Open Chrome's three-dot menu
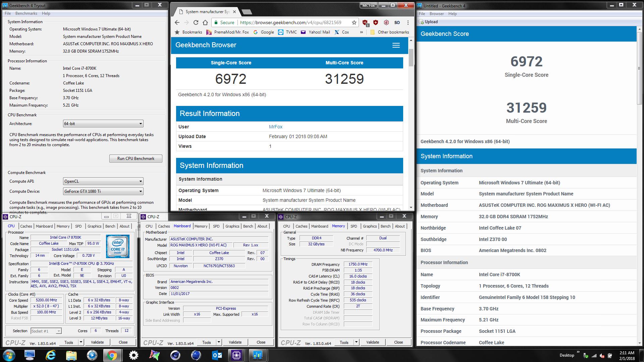 point(408,22)
